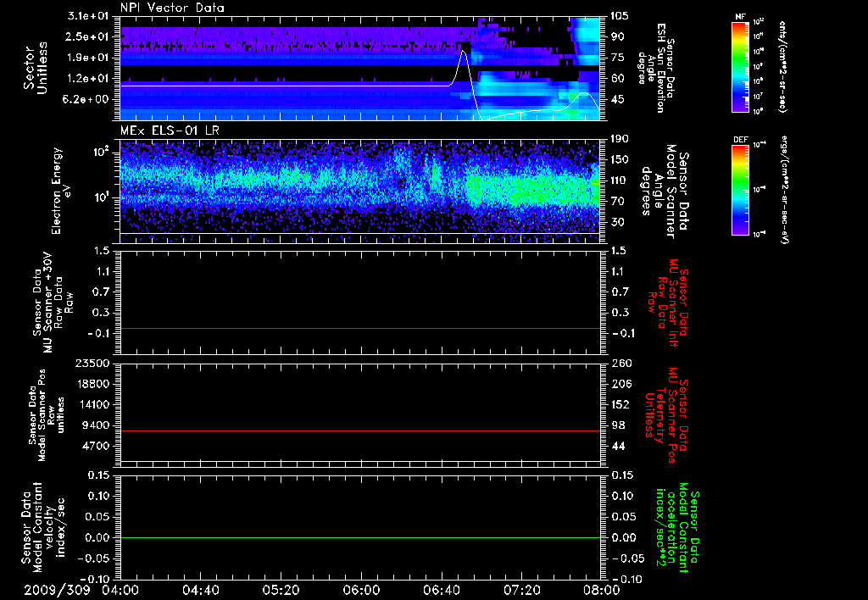This screenshot has height=600, width=868.
Task: Click the '06:00' time axis label
Action: point(361,590)
